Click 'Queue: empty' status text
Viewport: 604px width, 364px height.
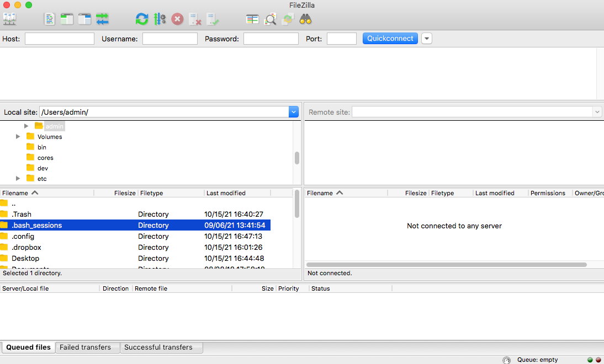tap(537, 360)
